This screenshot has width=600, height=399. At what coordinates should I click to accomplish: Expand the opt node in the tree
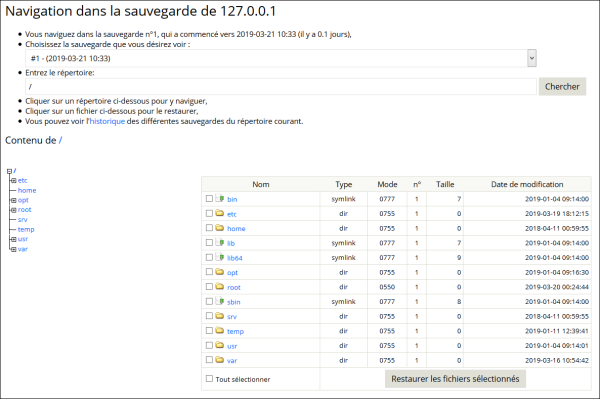point(14,200)
